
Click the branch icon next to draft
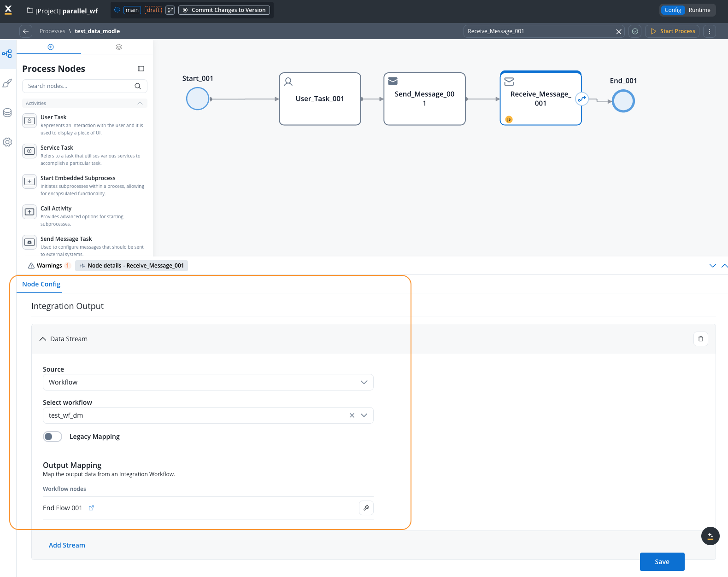(x=170, y=10)
